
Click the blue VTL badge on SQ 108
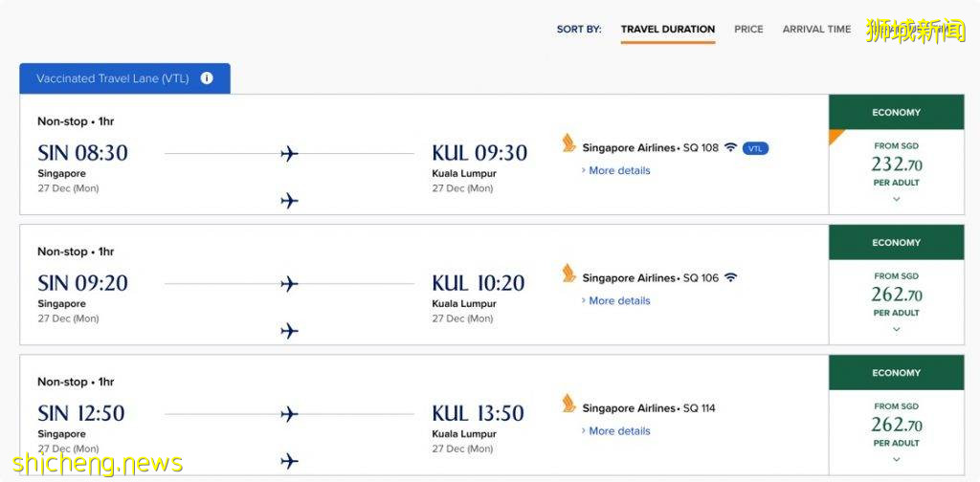point(755,148)
